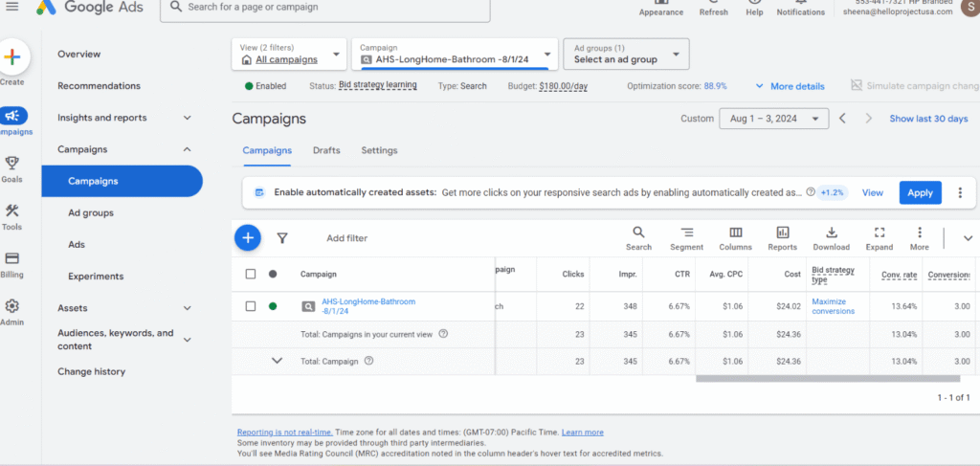Open the Campaign selector dropdown
980x466 pixels.
click(x=455, y=54)
